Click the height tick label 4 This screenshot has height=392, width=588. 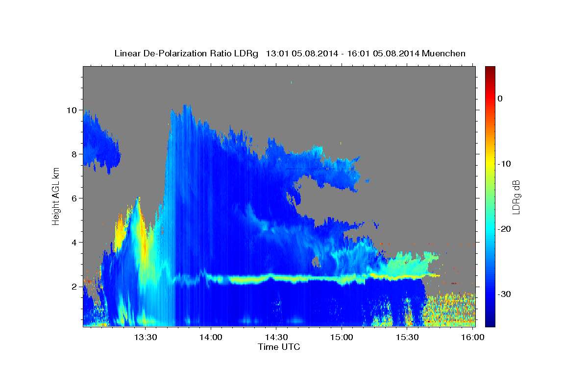click(75, 243)
